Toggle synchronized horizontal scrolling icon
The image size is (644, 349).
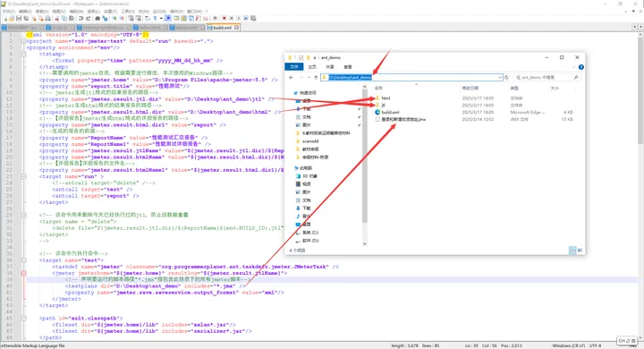tap(138, 19)
